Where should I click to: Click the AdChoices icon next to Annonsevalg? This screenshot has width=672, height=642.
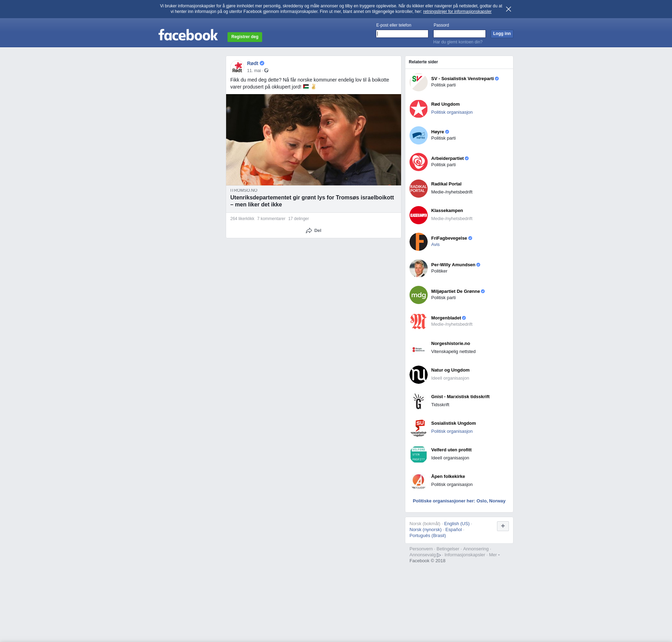pyautogui.click(x=439, y=555)
